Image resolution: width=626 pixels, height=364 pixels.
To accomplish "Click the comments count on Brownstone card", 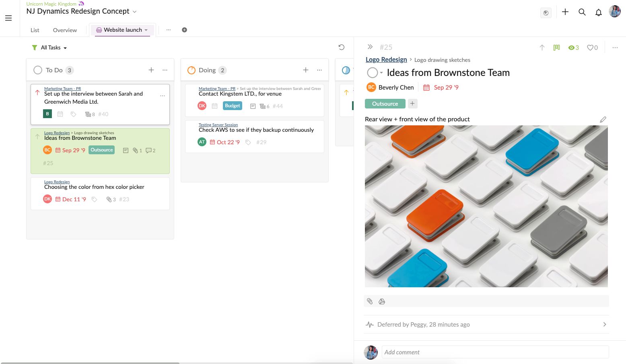I will click(150, 150).
